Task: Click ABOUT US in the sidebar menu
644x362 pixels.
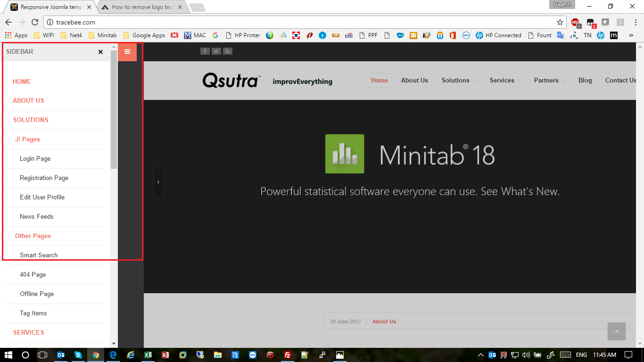Action: (28, 100)
